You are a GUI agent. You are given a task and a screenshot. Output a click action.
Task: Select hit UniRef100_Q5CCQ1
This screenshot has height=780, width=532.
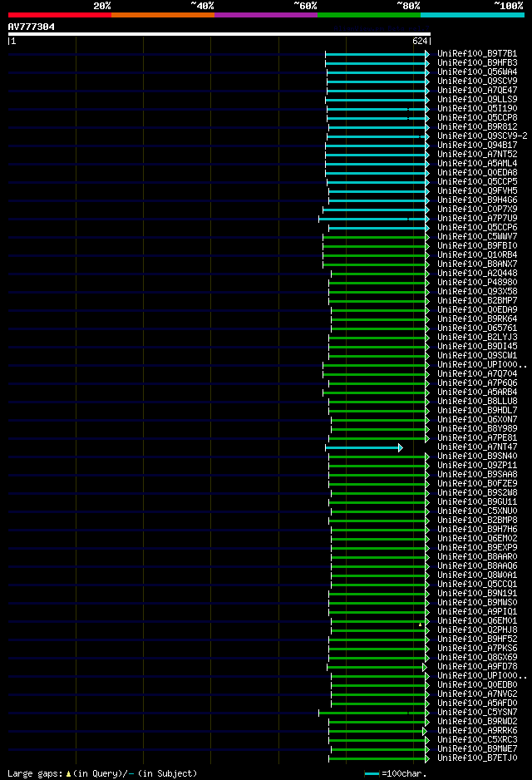[477, 584]
